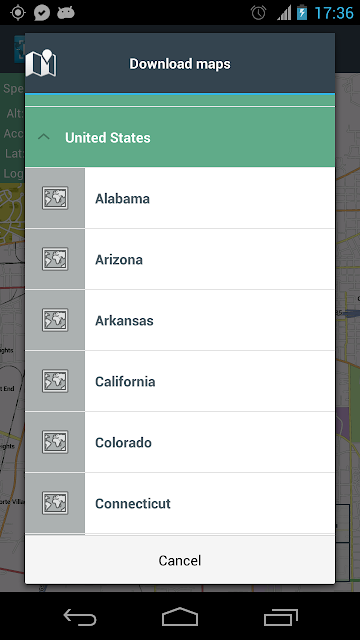Open recent apps navigation button
Image resolution: width=360 pixels, height=640 pixels.
tap(280, 617)
